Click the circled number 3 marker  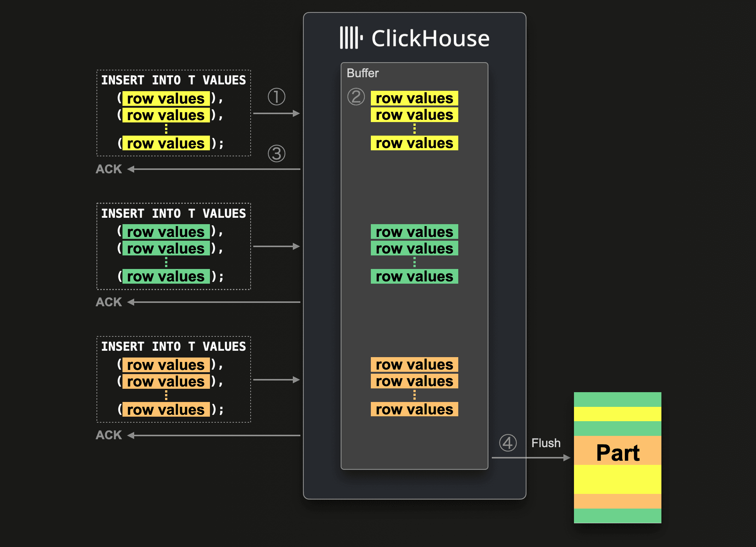276,154
